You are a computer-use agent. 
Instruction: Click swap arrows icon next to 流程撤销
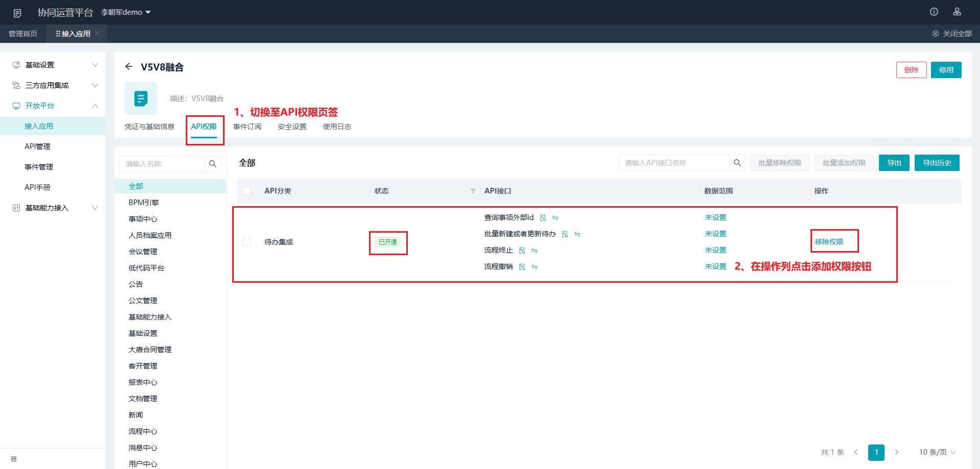[534, 267]
